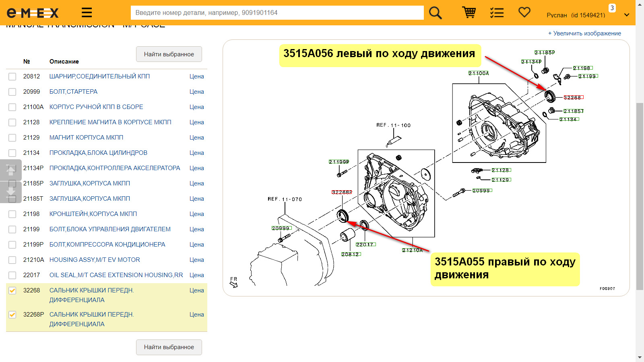Open HOUSING ASSY,M/T EV MOTOR link

pos(95,260)
